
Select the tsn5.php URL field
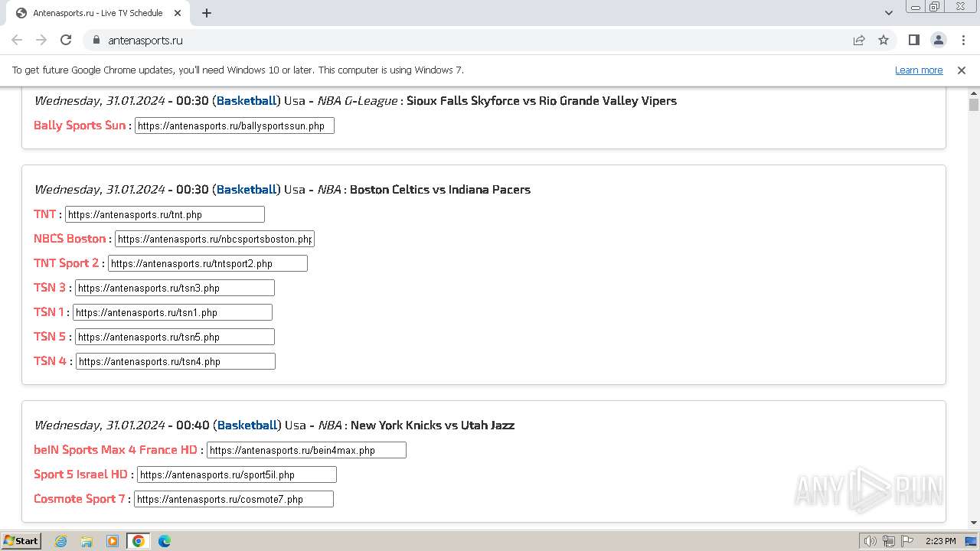(x=175, y=337)
